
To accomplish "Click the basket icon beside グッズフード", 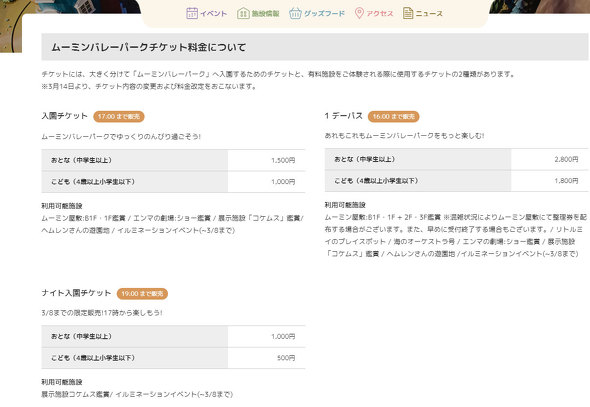I will coord(295,13).
